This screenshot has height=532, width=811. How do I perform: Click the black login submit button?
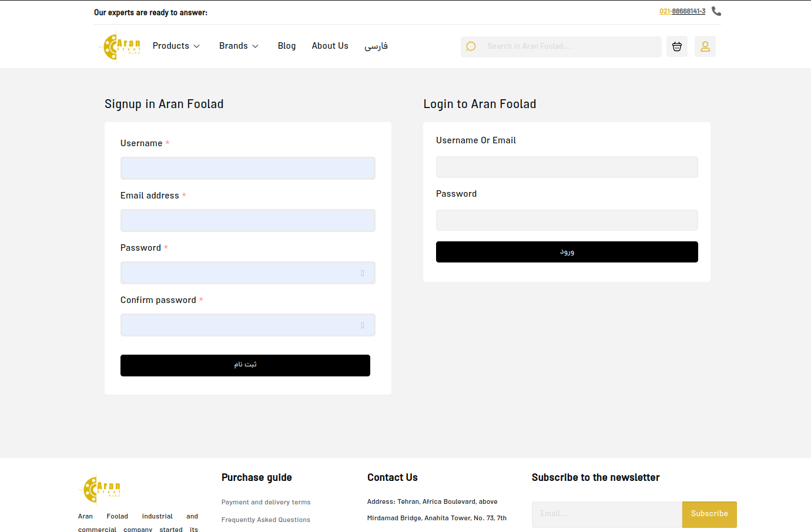point(567,252)
